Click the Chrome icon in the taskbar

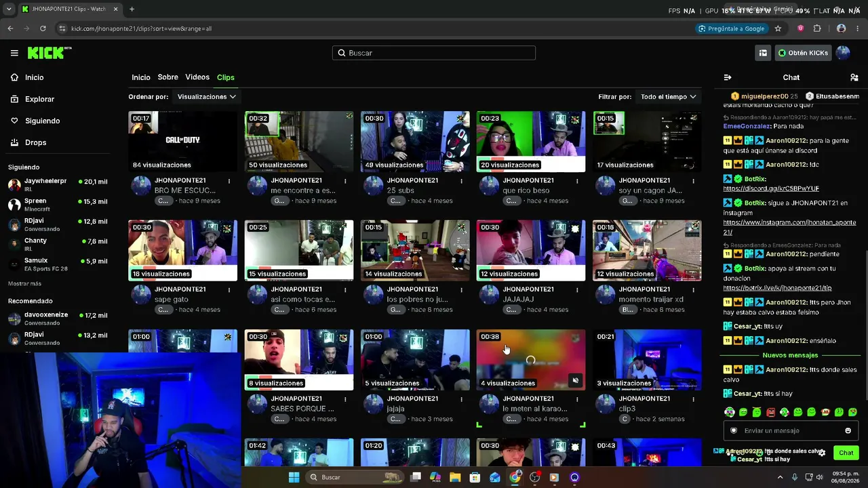click(515, 477)
